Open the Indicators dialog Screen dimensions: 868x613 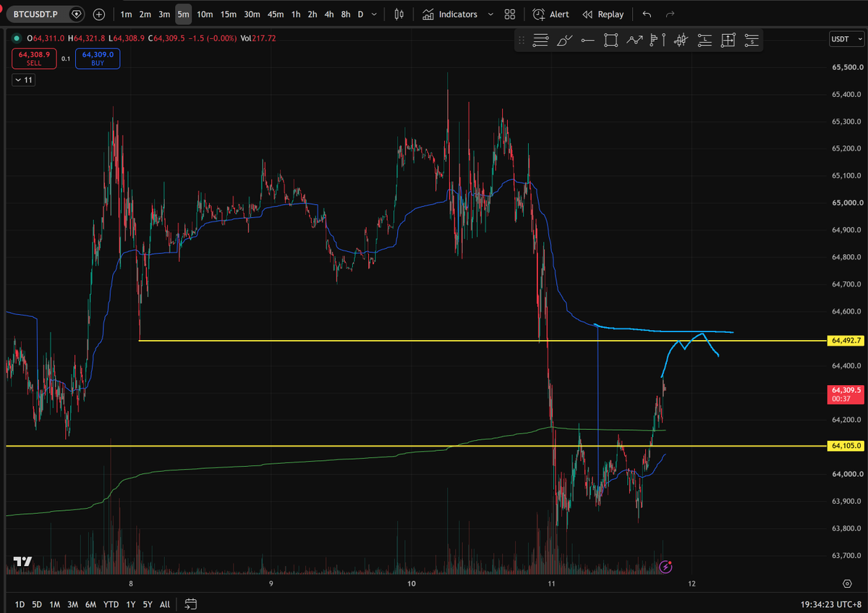(450, 14)
